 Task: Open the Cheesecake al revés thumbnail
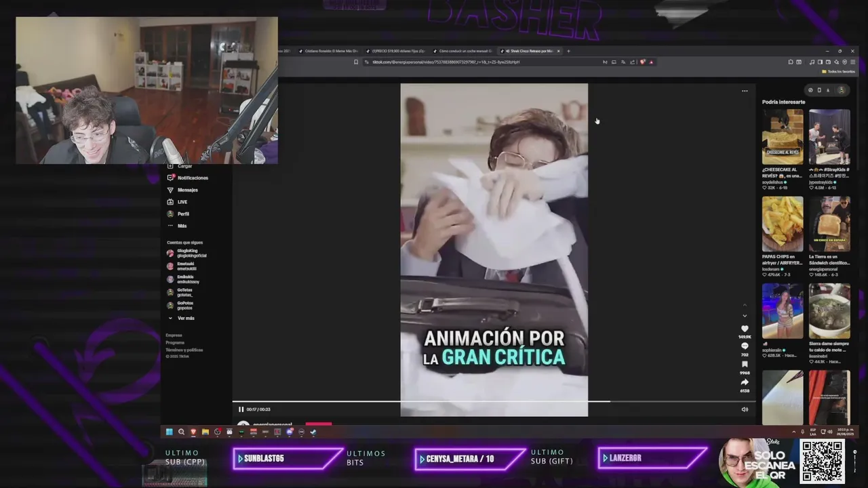(x=783, y=137)
